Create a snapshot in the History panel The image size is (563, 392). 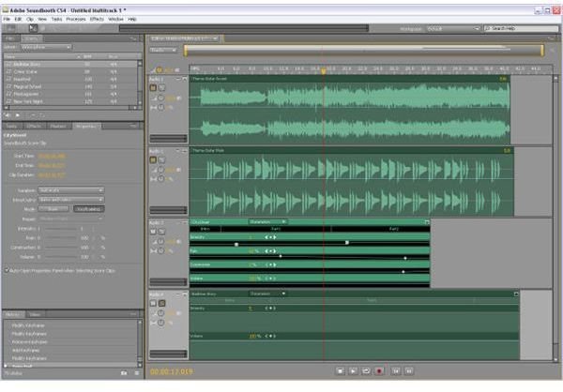124,373
